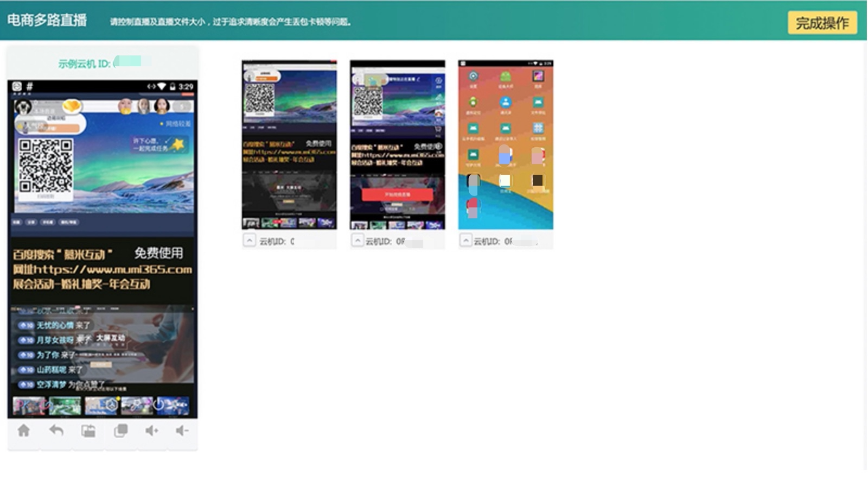868x480 pixels.
Task: Tap the gold heart icon in live stream
Action: point(72,106)
